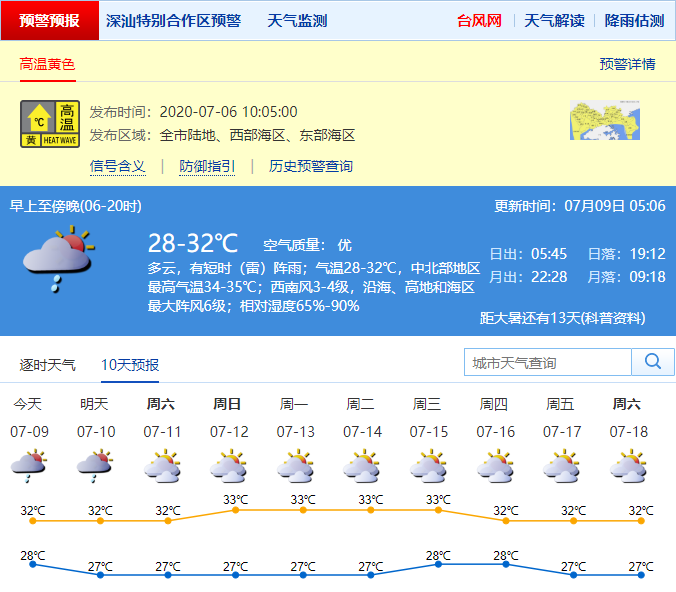Open the 天气解读 link
The width and height of the screenshot is (676, 592).
554,21
